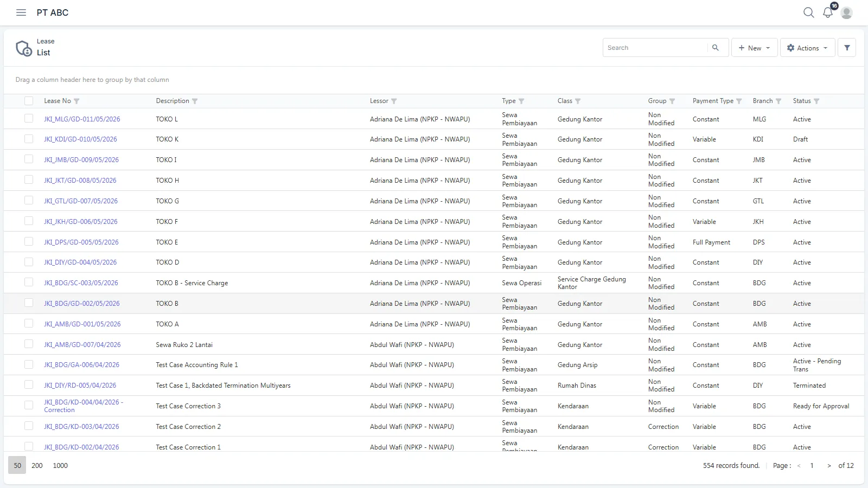The image size is (868, 488).
Task: Open the user profile avatar
Action: (x=846, y=12)
